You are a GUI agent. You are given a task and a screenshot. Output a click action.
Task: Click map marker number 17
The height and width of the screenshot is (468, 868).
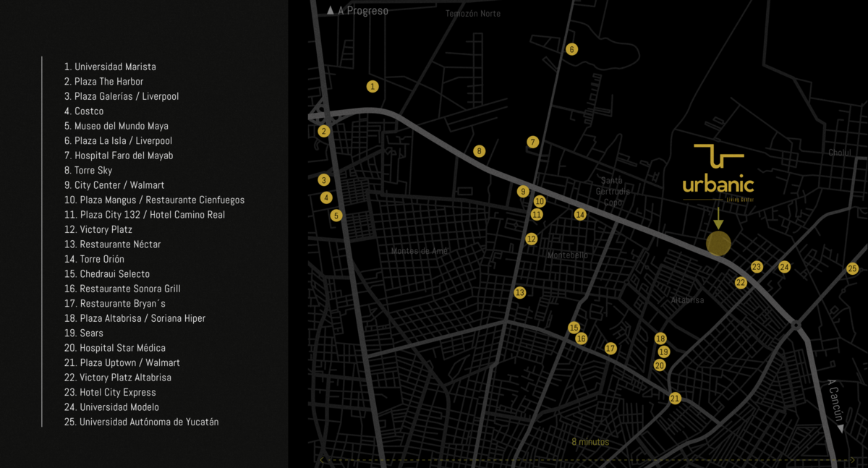[x=610, y=349]
